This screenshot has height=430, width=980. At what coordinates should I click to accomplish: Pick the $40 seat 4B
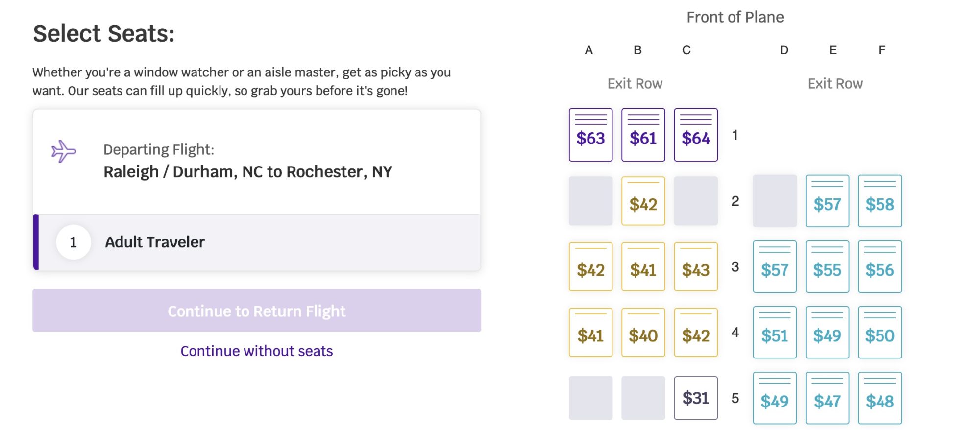[643, 332]
